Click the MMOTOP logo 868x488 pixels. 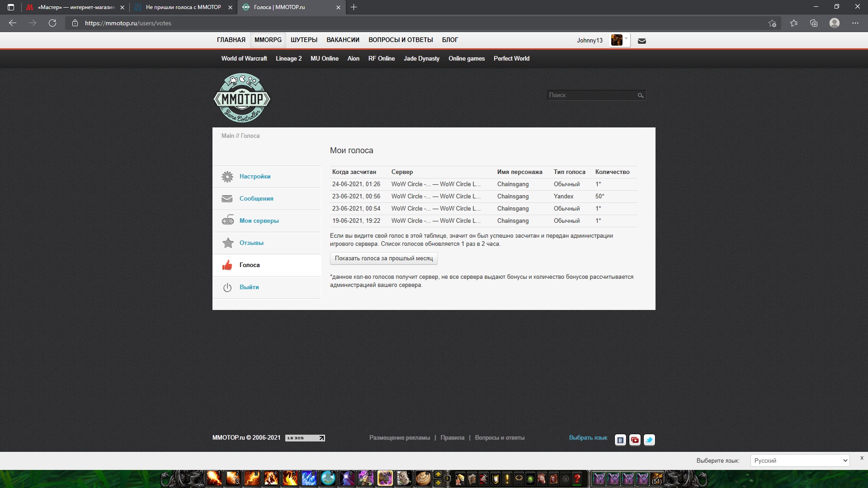coord(242,98)
